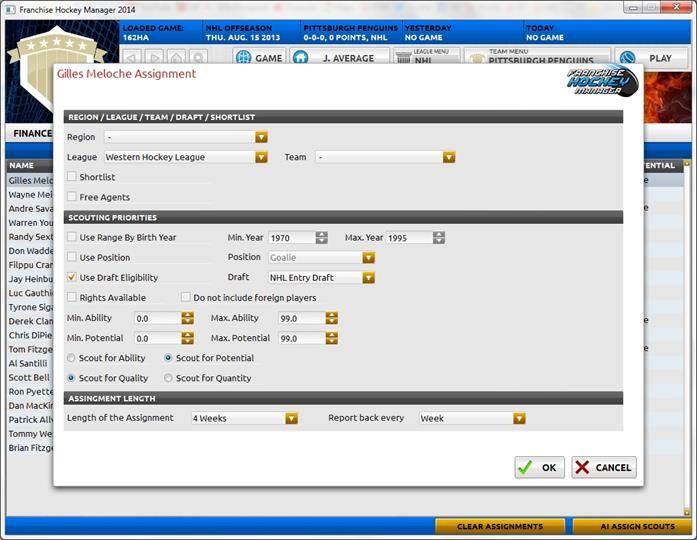The image size is (697, 540).
Task: Click the Max. Potential stepper arrows
Action: click(x=332, y=338)
